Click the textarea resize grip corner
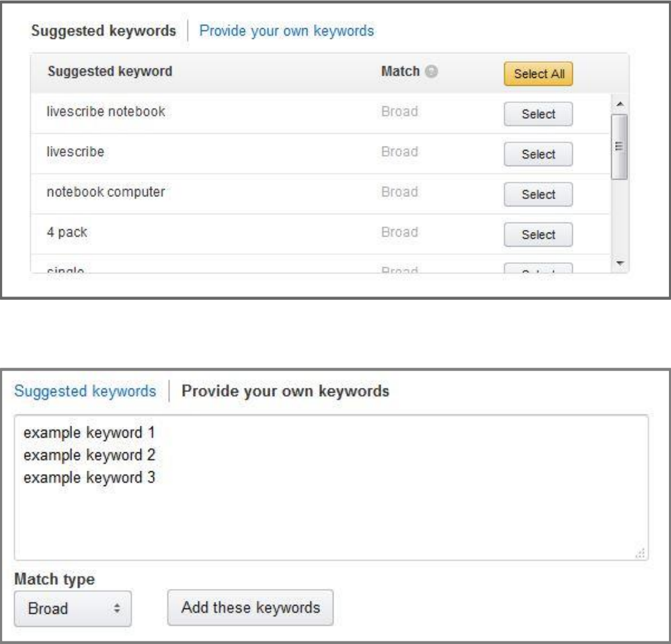Screen dimensions: 671x644 click(640, 553)
